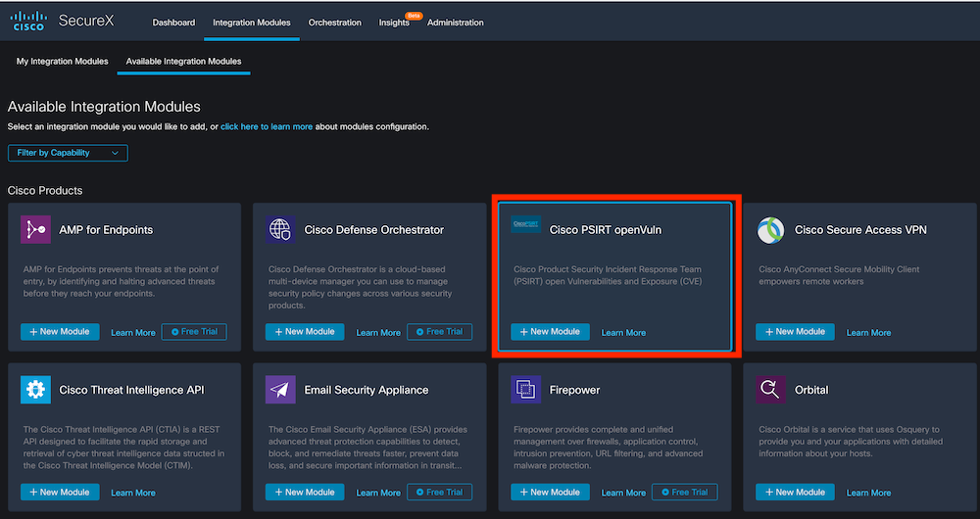Select Available Integration Modules sub-tab
Screen dimensions: 980x519
point(184,62)
